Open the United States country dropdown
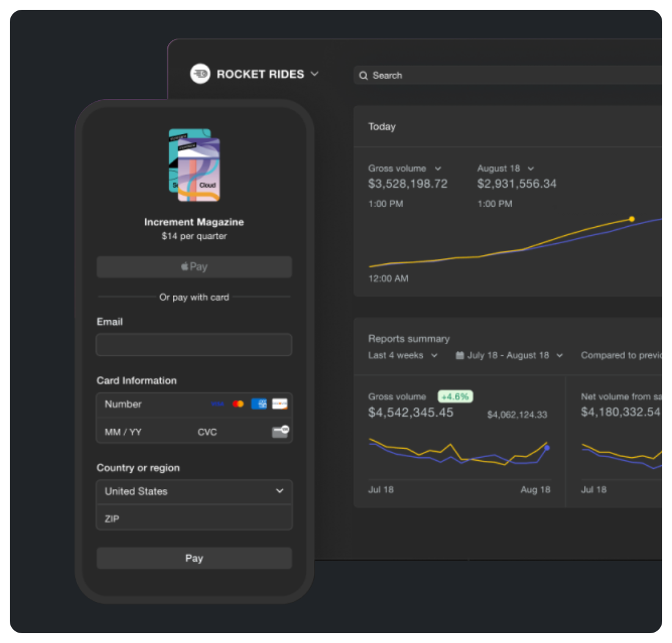 point(194,491)
